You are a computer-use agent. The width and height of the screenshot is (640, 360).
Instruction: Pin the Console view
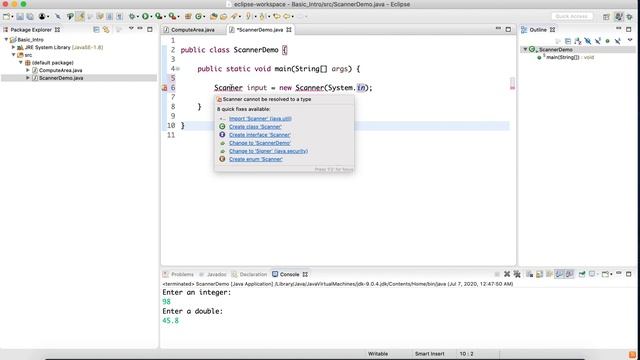pyautogui.click(x=582, y=274)
